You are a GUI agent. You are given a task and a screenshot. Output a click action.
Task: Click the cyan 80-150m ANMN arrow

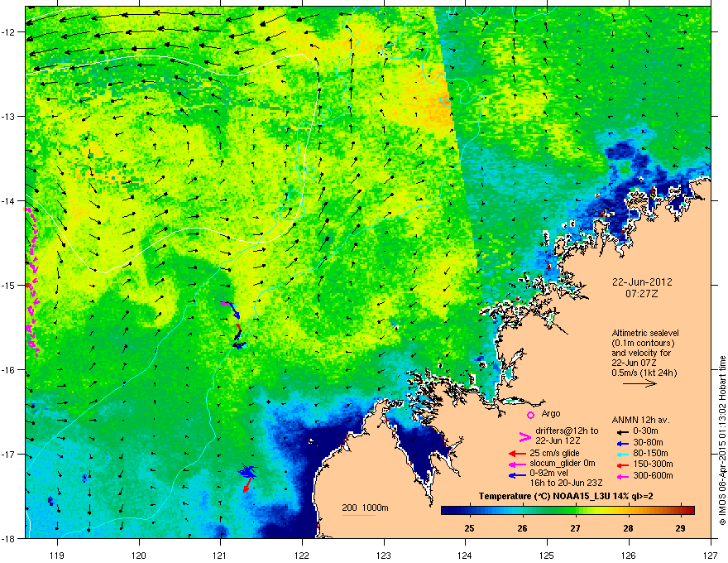[x=622, y=454]
